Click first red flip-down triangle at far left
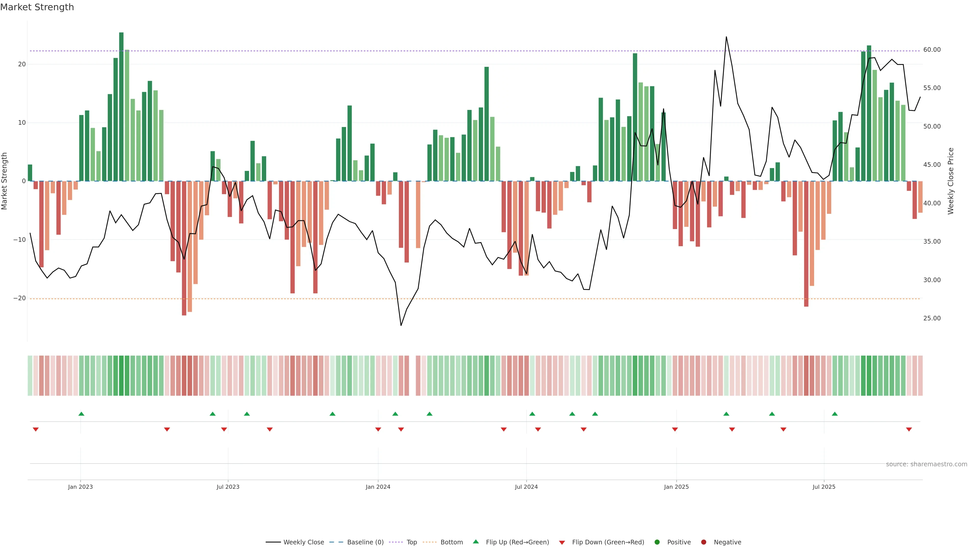 click(x=36, y=429)
